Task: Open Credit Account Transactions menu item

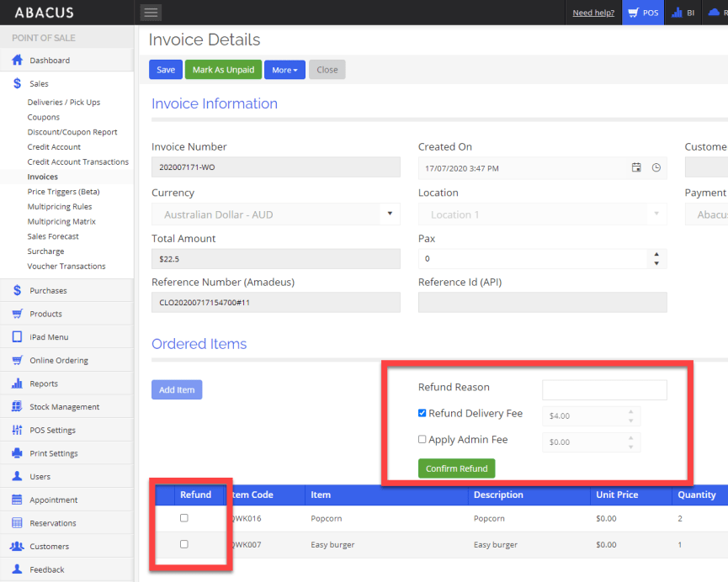Action: click(77, 161)
